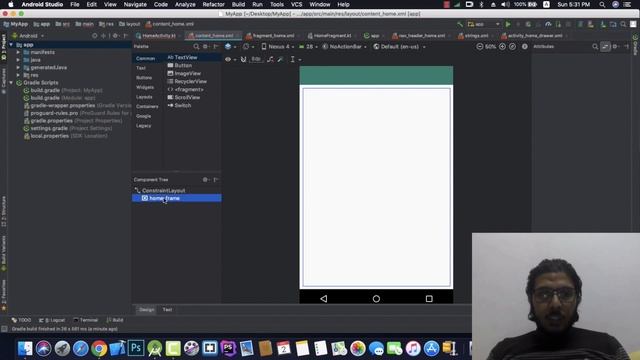Open Terminal tool window
Screen dimensions: 640x360
coord(86,320)
